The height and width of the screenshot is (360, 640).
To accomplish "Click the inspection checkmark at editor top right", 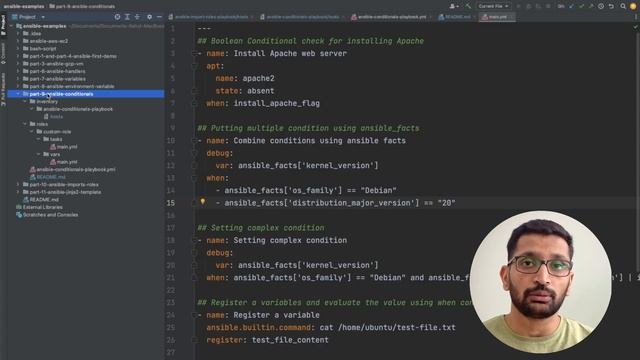I will coord(635,27).
